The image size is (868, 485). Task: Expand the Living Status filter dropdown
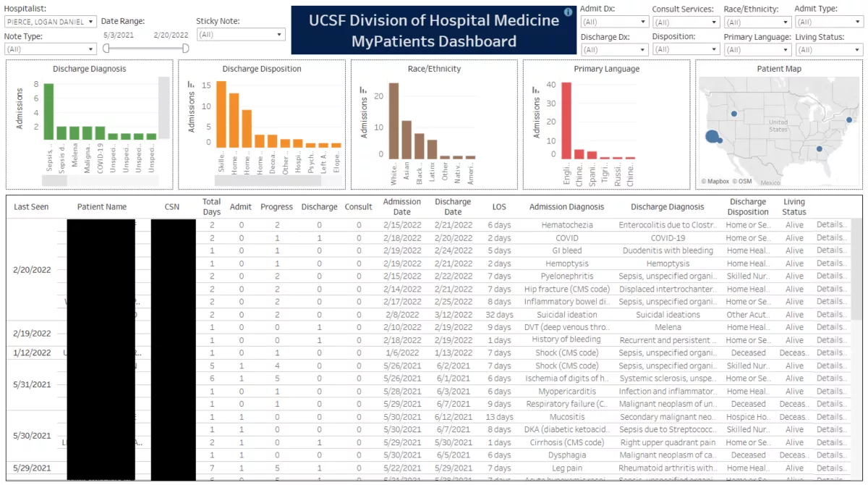pos(828,50)
